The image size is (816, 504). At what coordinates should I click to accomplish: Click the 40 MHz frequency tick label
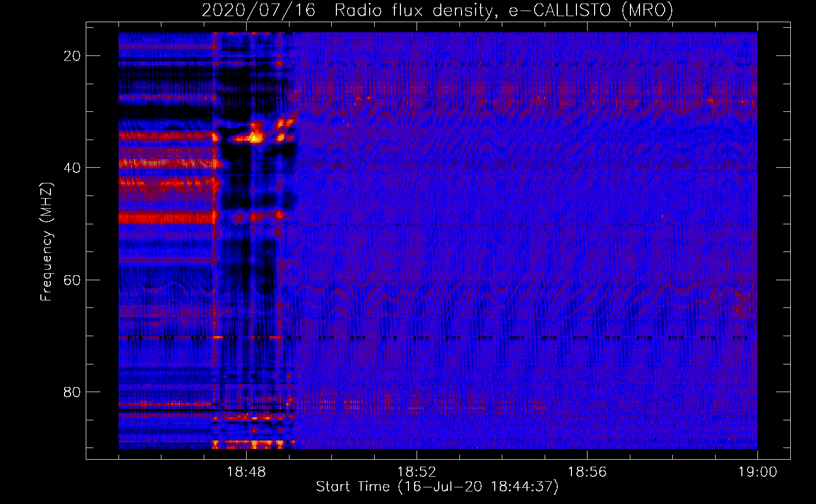[x=73, y=168]
